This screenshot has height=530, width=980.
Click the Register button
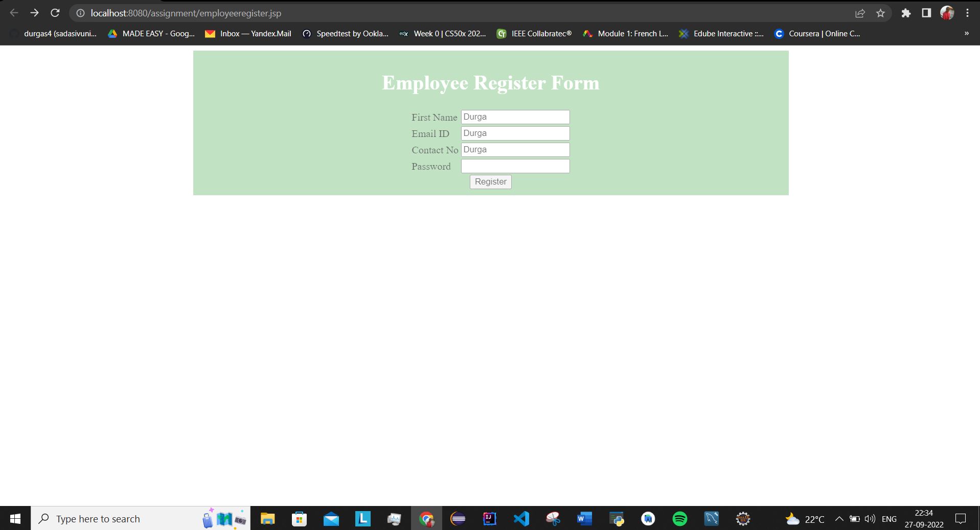click(x=490, y=181)
